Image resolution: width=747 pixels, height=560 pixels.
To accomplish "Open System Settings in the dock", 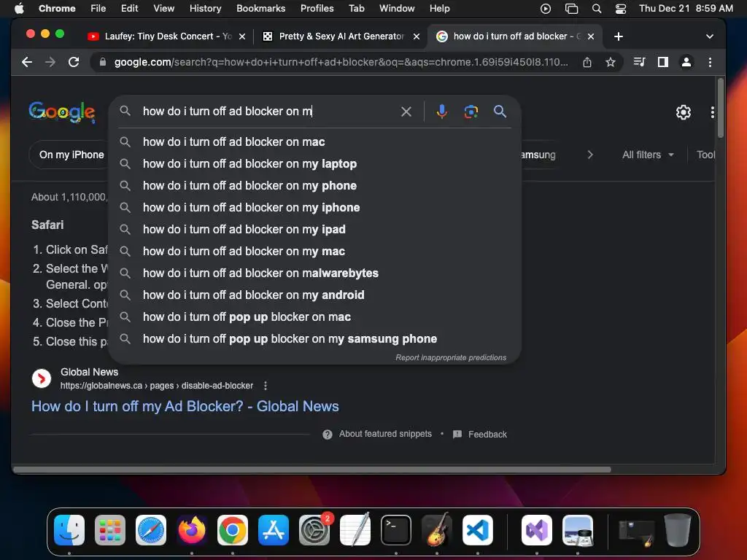I will coord(314,530).
